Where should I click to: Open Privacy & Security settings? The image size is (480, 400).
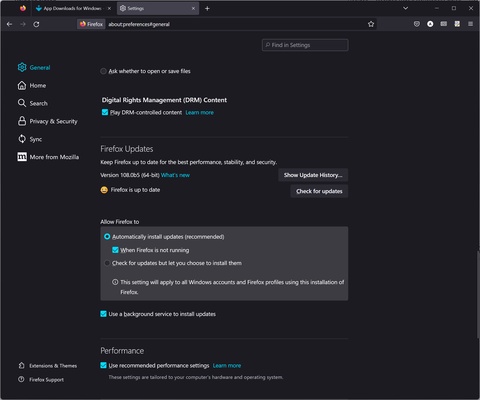tap(47, 121)
